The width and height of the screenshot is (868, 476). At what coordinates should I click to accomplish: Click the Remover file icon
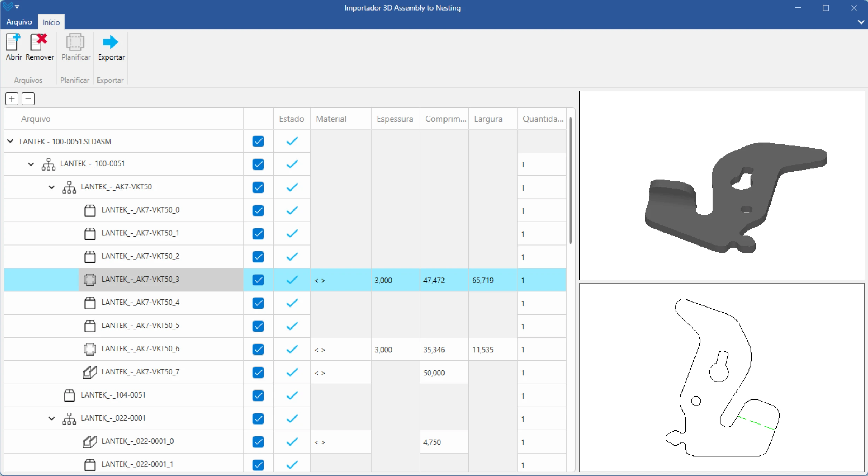39,42
